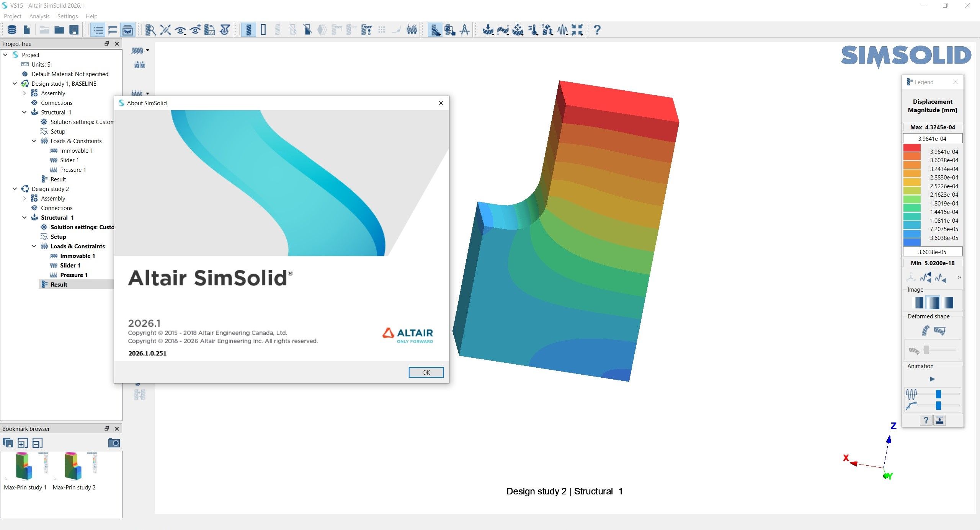Click the legend collapse-up arrow icon

point(939,420)
